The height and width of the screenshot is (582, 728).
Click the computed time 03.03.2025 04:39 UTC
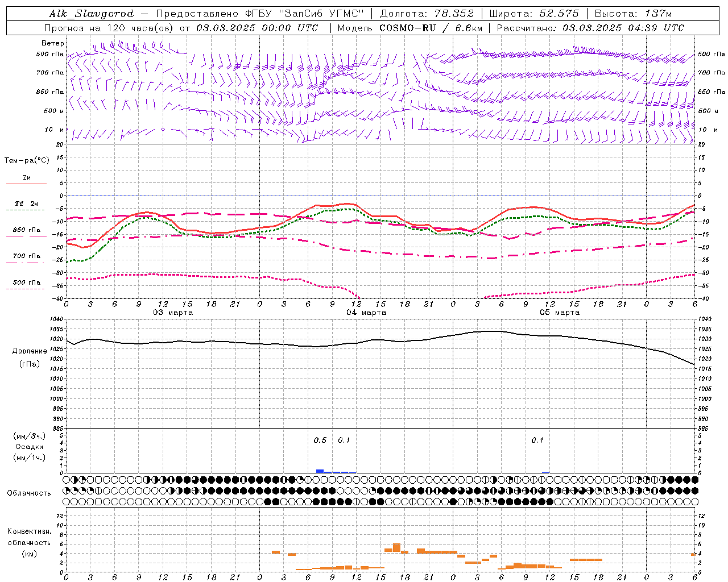tap(623, 28)
